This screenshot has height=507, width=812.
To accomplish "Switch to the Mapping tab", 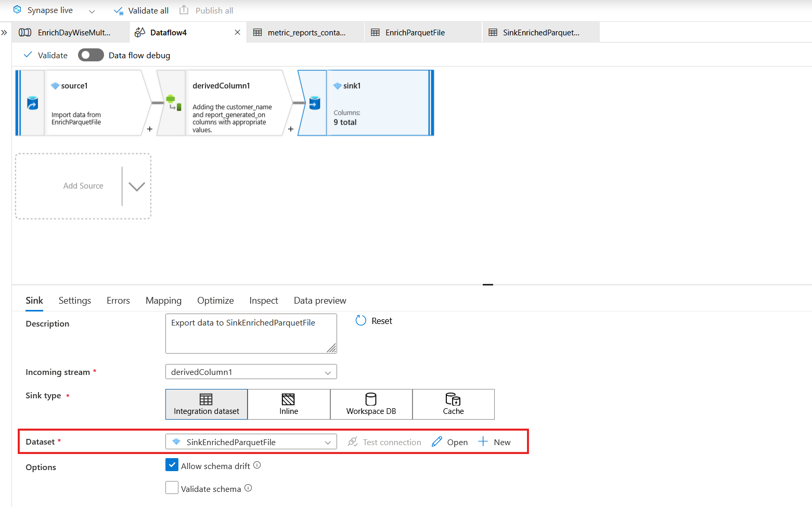I will pyautogui.click(x=163, y=301).
